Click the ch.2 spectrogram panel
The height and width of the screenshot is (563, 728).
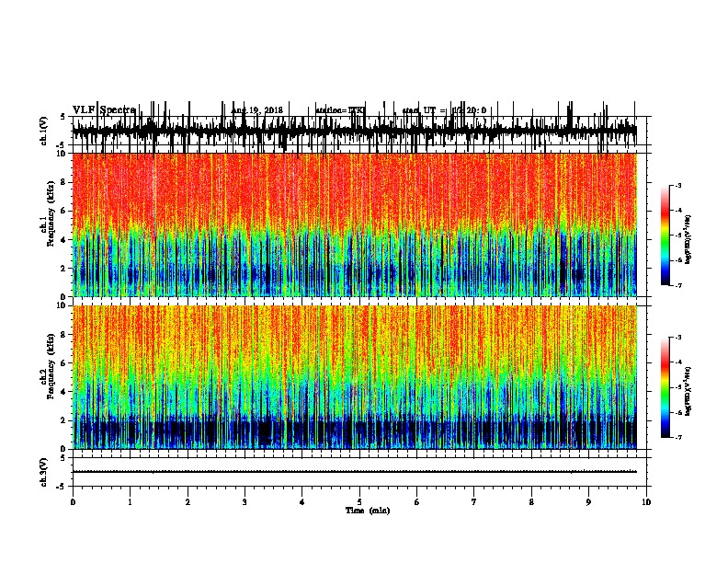point(354,377)
